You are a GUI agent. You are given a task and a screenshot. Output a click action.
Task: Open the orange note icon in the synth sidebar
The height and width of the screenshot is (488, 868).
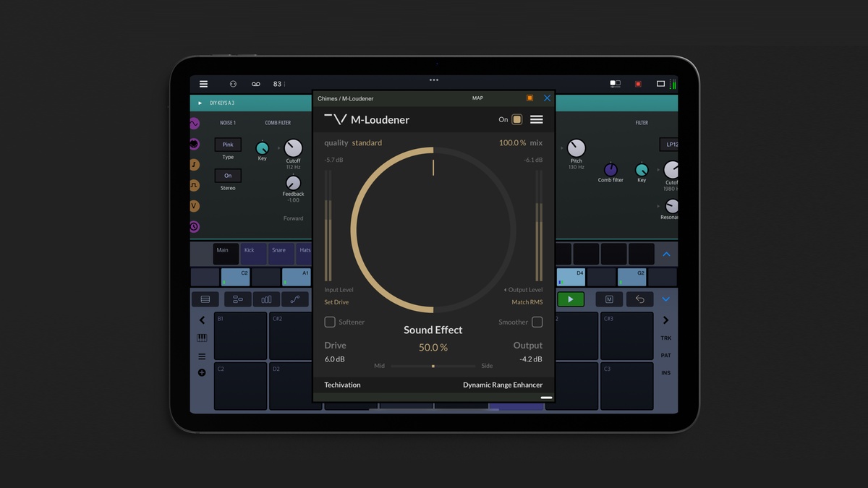pos(194,165)
